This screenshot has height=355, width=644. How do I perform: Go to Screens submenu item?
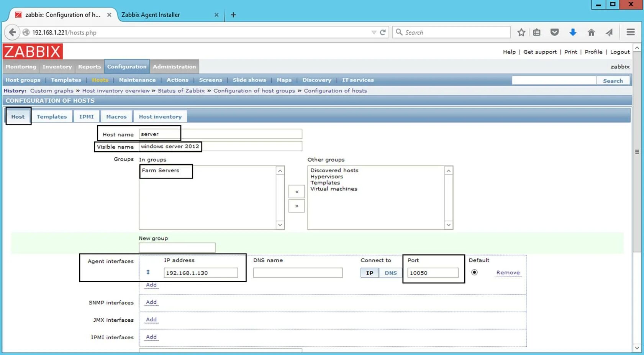[210, 80]
